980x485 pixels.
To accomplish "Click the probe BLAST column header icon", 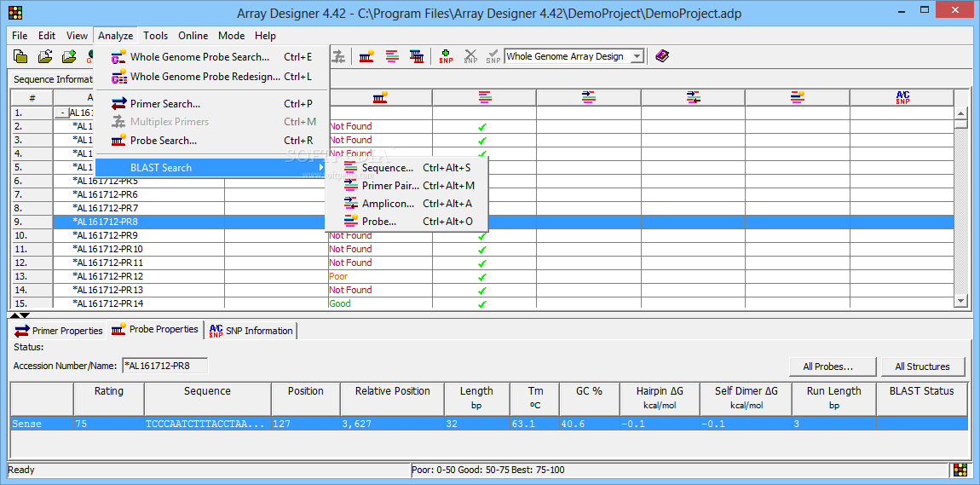I will tap(797, 97).
